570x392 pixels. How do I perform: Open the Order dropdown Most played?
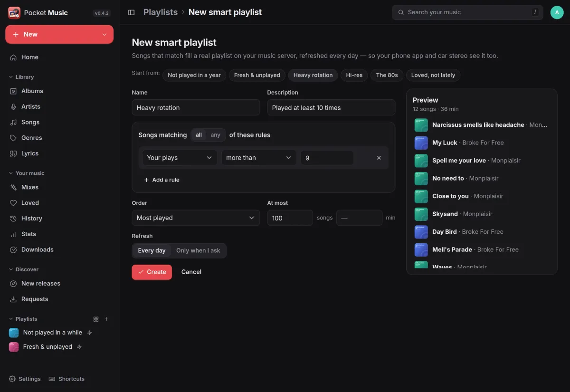coord(196,218)
